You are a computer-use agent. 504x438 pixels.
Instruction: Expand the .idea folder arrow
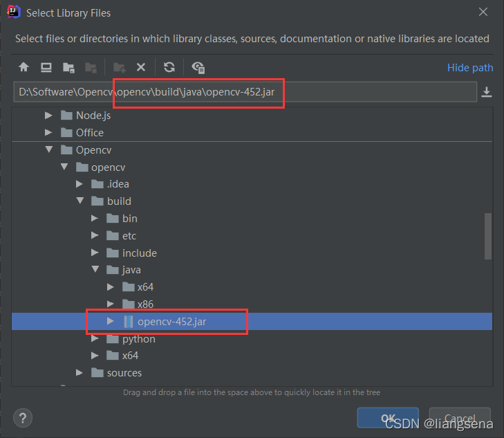click(80, 184)
